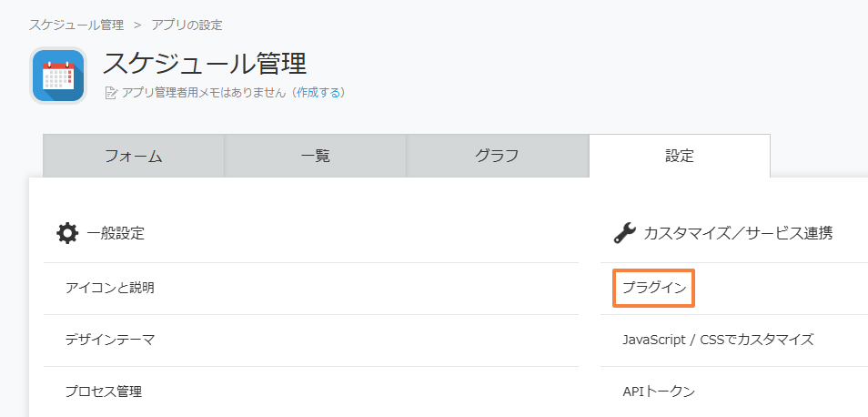Switch to the 一覧 tab

(316, 157)
